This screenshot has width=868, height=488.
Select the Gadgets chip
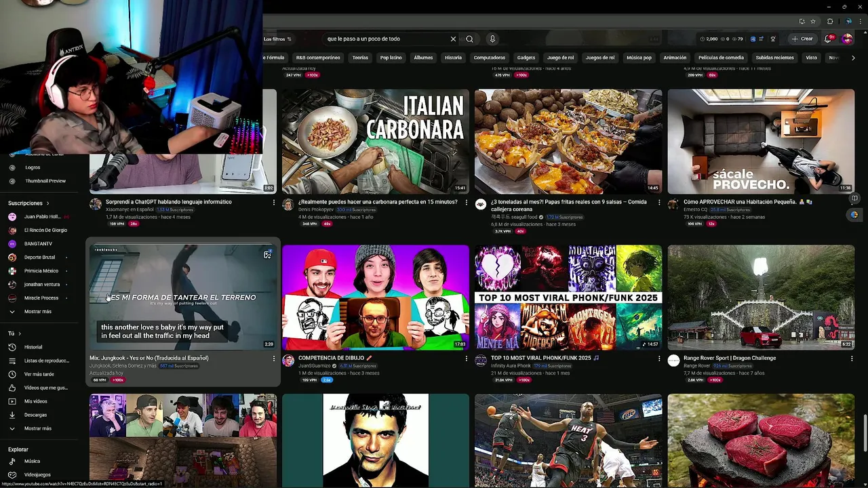pyautogui.click(x=526, y=58)
